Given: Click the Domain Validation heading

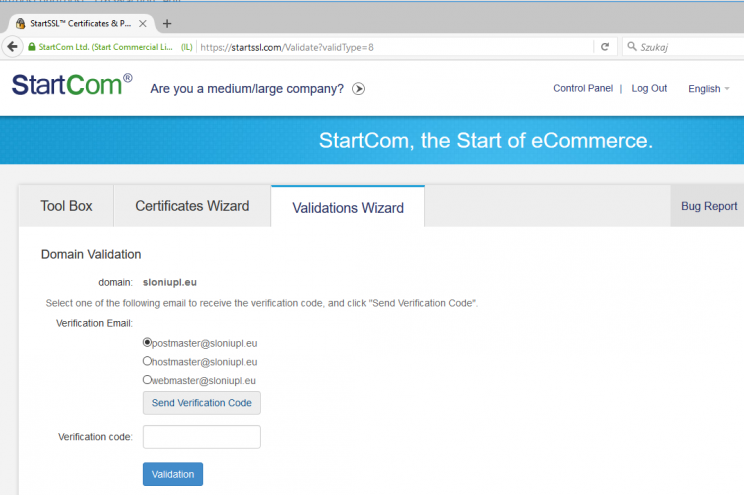Looking at the screenshot, I should click(91, 254).
